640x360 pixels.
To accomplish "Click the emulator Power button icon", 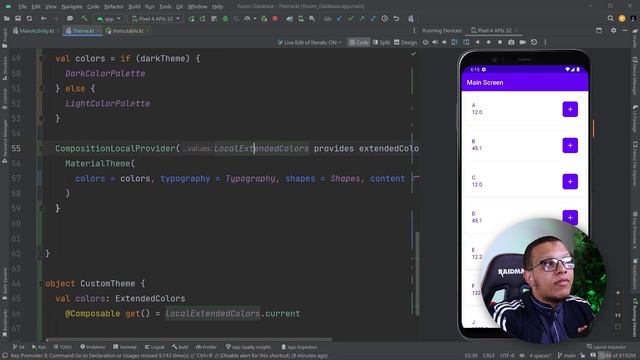I will tap(425, 42).
